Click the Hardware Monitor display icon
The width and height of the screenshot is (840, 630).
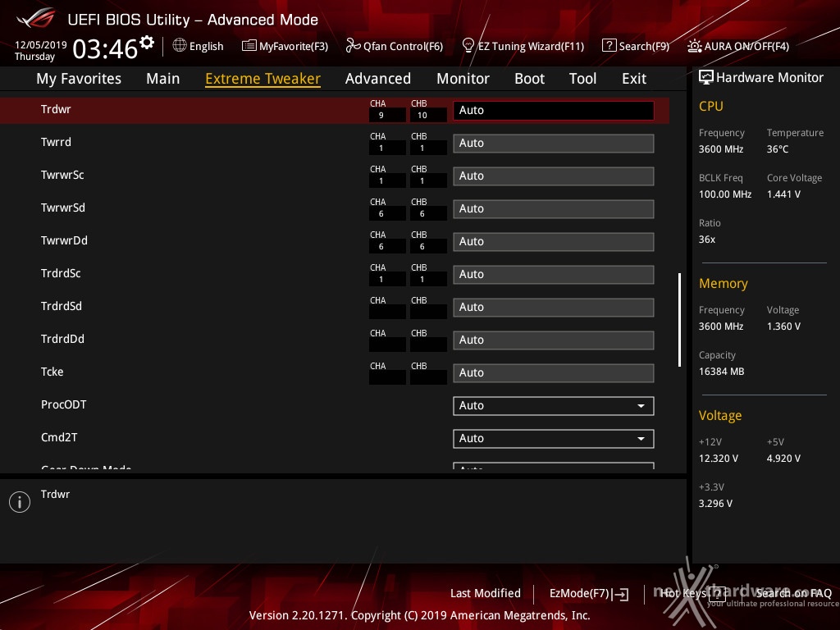pos(706,77)
